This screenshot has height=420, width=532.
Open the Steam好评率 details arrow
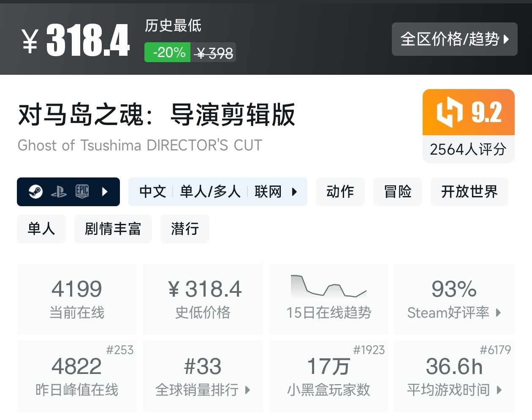(498, 313)
